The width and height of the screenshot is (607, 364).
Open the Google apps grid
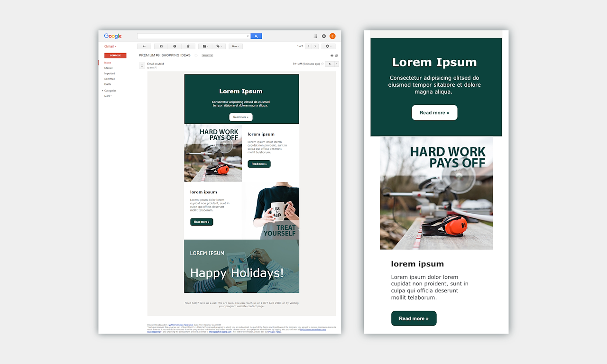(x=315, y=36)
